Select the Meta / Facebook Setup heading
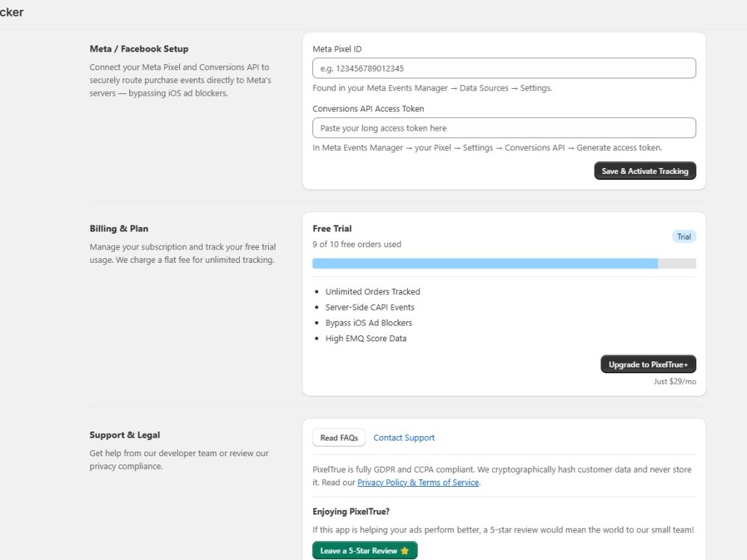 (139, 49)
